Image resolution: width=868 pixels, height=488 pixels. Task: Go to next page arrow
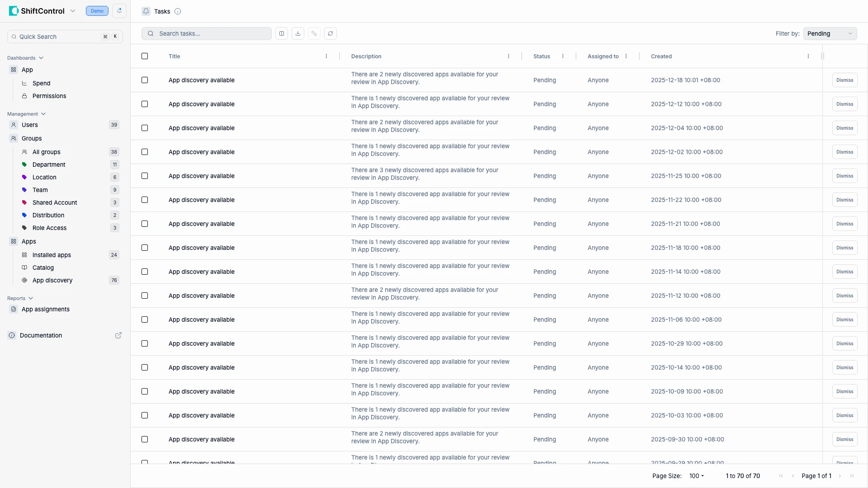pyautogui.click(x=840, y=476)
